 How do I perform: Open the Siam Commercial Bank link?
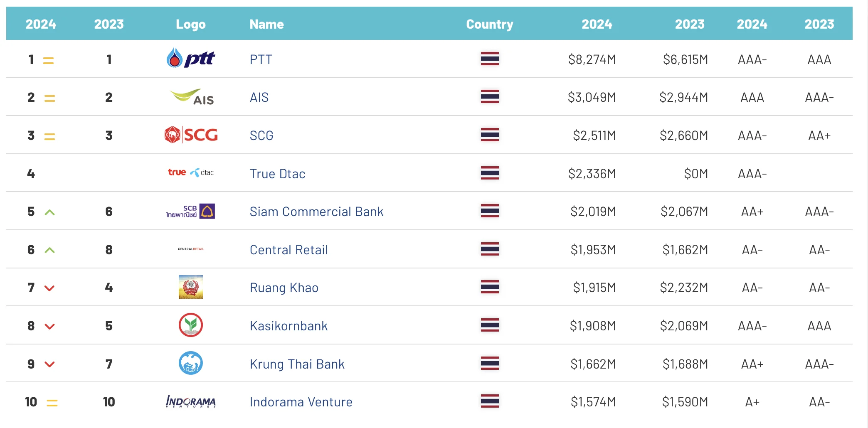click(316, 212)
